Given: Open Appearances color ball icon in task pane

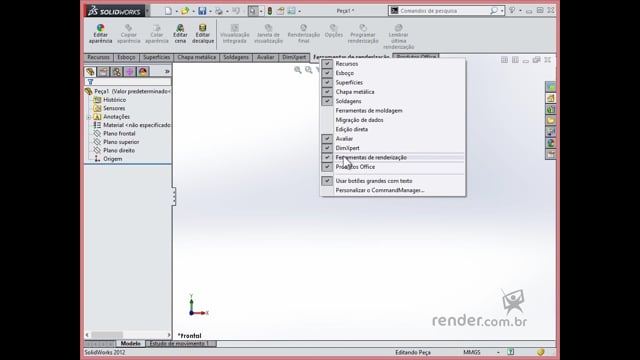Looking at the screenshot, I should pyautogui.click(x=551, y=143).
